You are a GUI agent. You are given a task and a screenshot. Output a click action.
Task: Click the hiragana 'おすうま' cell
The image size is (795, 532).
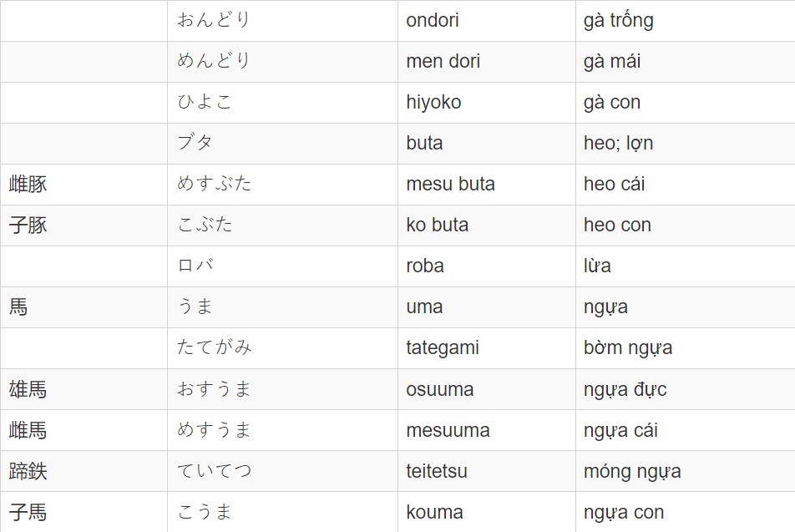point(282,389)
